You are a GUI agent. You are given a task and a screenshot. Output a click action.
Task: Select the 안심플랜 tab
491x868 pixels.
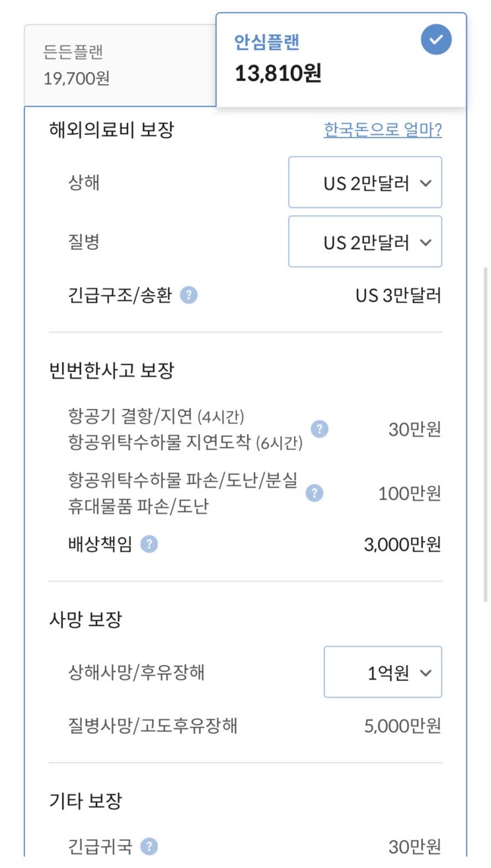point(341,59)
